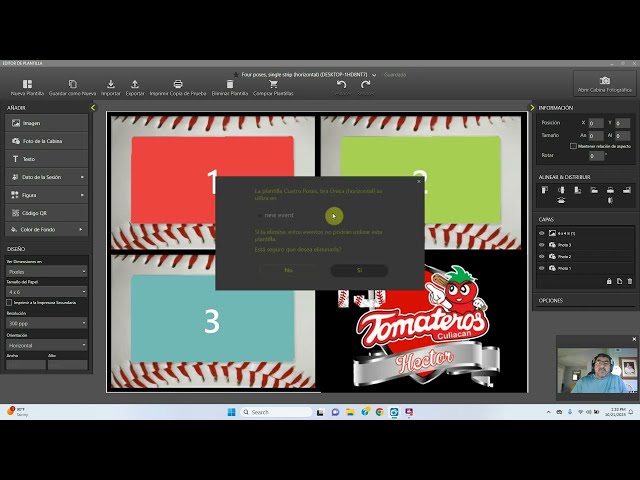Click the OPCIONES panel header
The height and width of the screenshot is (480, 640).
pyautogui.click(x=551, y=300)
